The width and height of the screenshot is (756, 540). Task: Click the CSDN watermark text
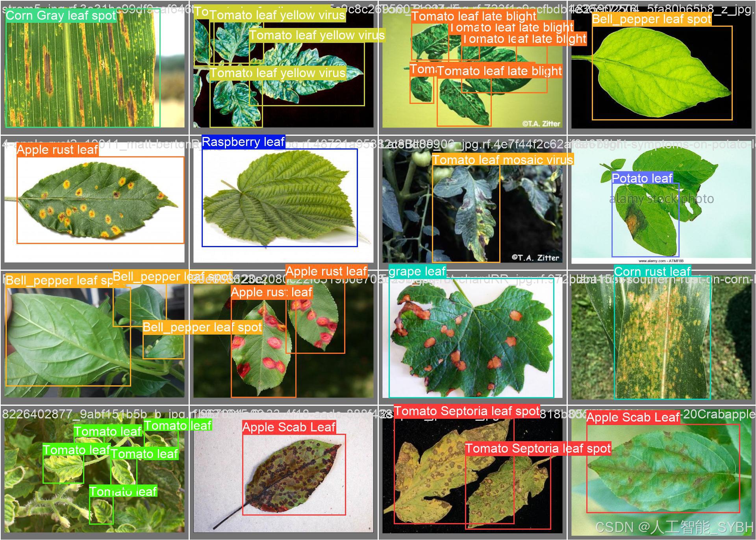pos(674,527)
